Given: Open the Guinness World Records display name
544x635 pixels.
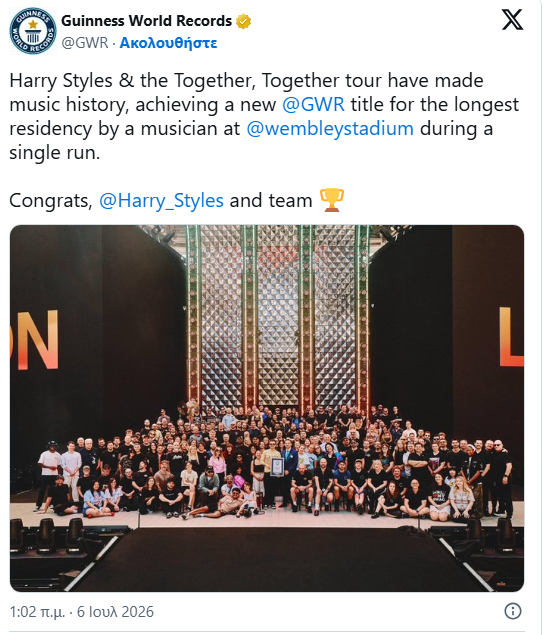Looking at the screenshot, I should [x=146, y=21].
